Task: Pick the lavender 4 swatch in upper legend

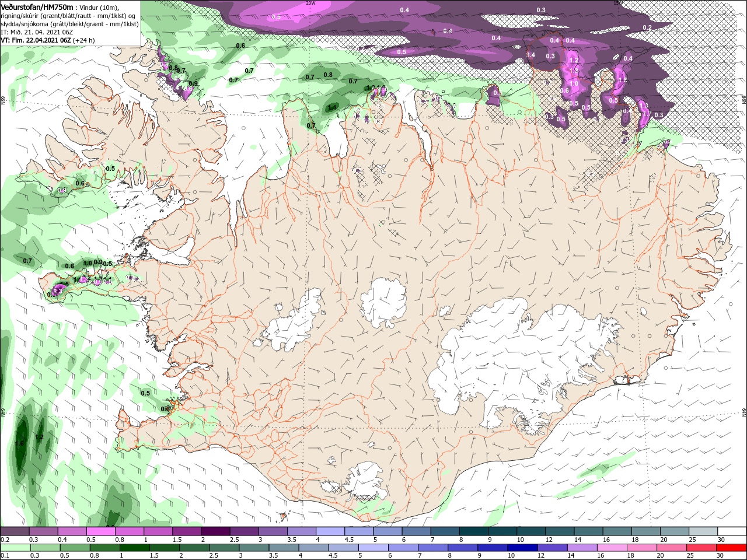Action: click(x=330, y=531)
